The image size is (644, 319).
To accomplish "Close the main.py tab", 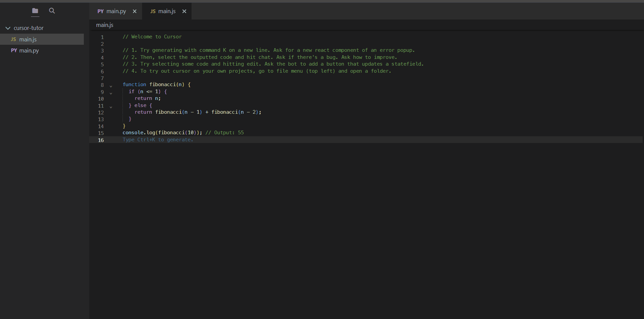I will [135, 11].
